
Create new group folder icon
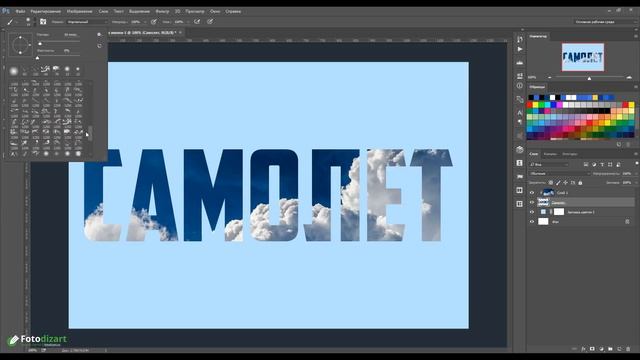point(610,349)
